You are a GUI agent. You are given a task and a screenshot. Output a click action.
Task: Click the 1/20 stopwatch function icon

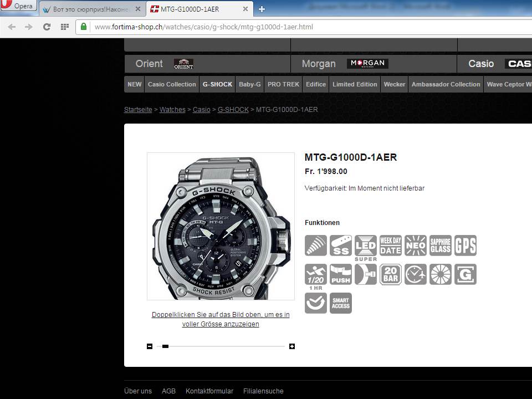(x=316, y=274)
